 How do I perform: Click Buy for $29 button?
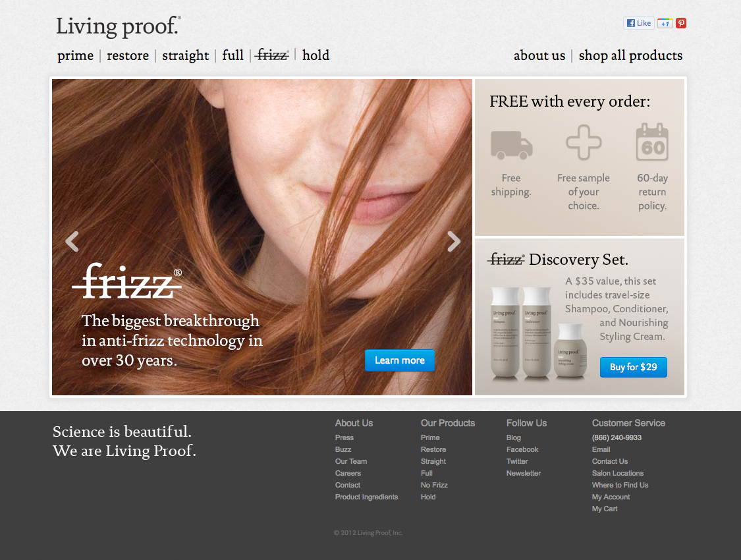tap(633, 367)
